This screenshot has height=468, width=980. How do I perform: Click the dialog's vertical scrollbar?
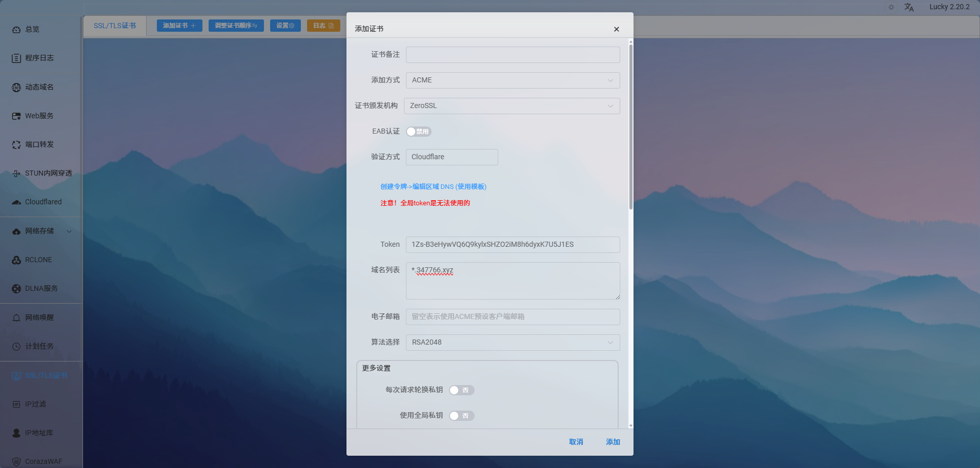coord(630,127)
